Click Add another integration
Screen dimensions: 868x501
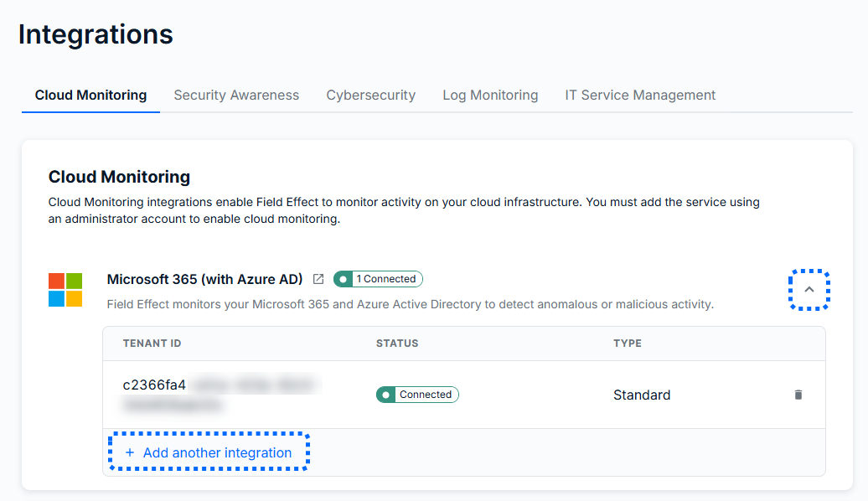tap(209, 452)
